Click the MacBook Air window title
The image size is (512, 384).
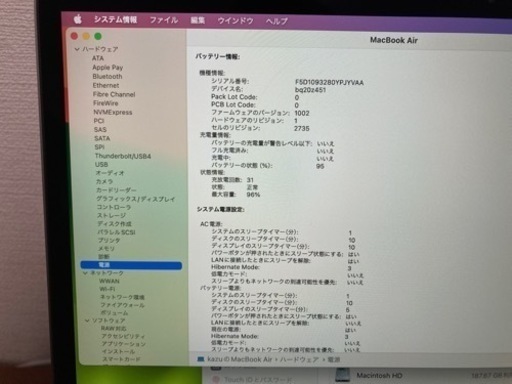(x=394, y=40)
